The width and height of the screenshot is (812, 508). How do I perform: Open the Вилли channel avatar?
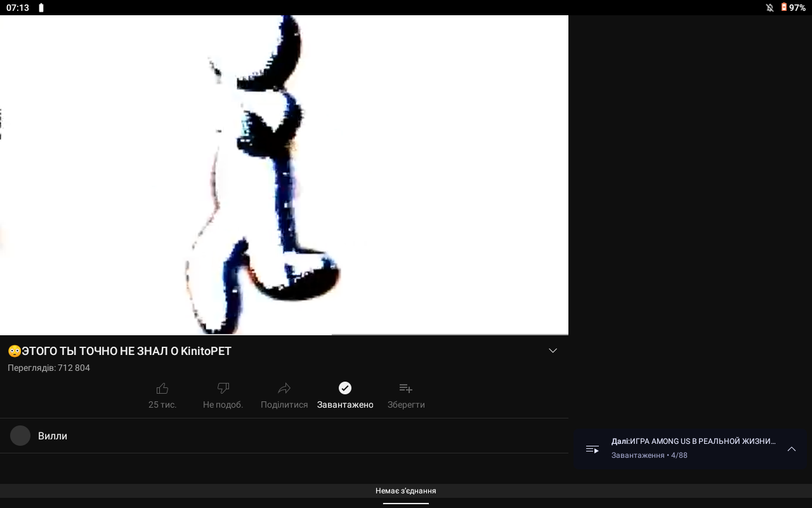coord(20,436)
